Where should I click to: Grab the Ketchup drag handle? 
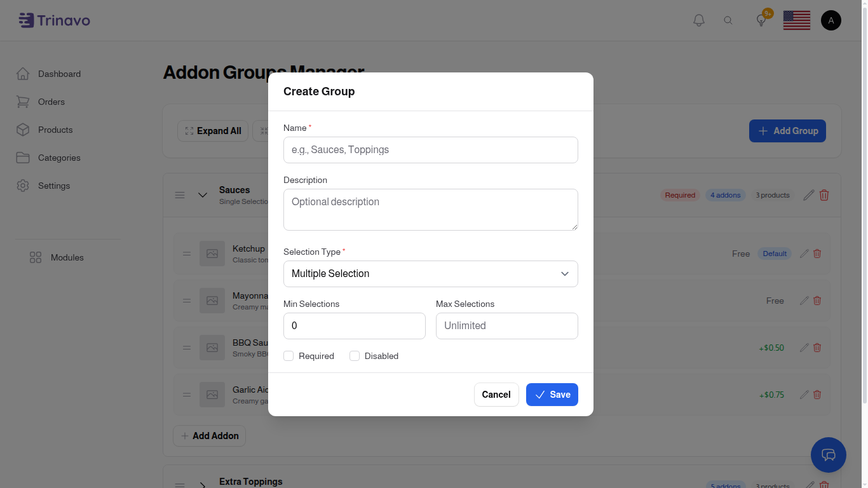click(186, 254)
